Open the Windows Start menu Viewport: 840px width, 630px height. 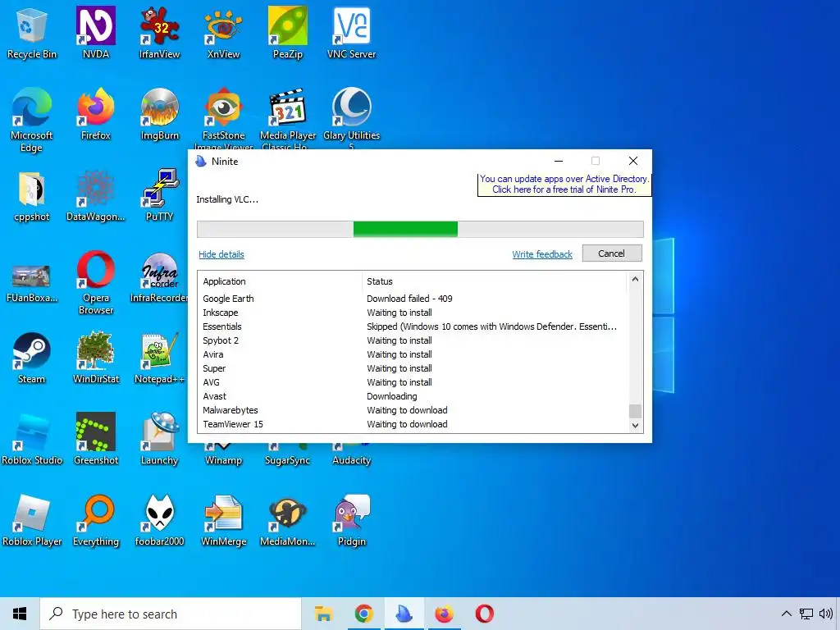click(x=20, y=614)
